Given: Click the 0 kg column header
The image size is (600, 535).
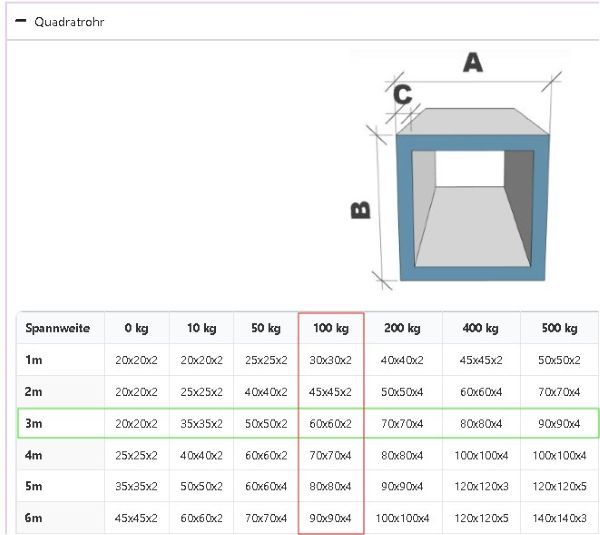Looking at the screenshot, I should click(x=136, y=328).
